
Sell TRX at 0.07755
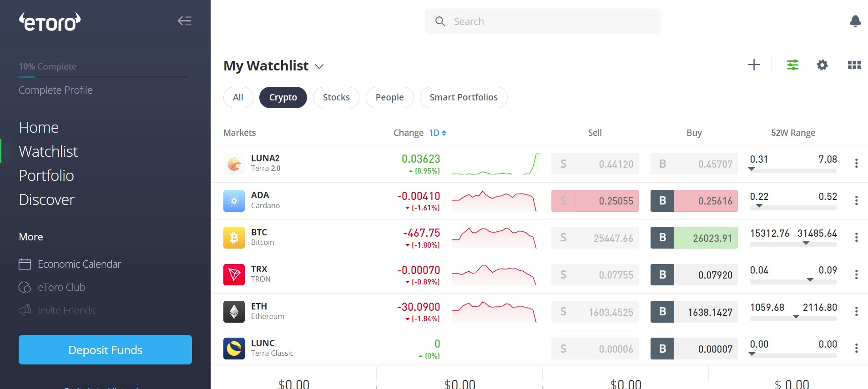[x=595, y=274]
